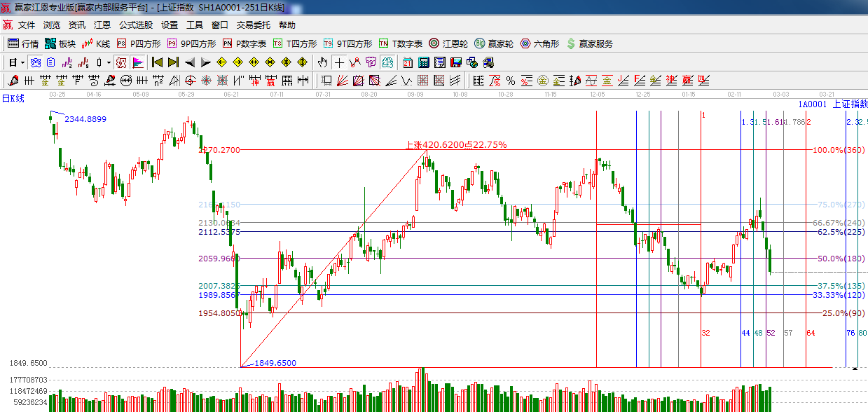
Task: Click the calendar date icon
Action: [407, 62]
